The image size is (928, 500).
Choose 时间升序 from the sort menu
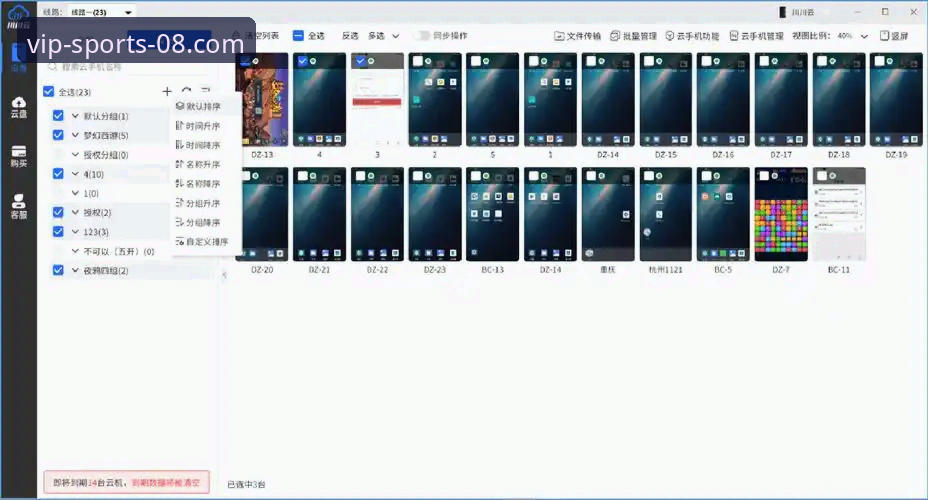coord(205,125)
